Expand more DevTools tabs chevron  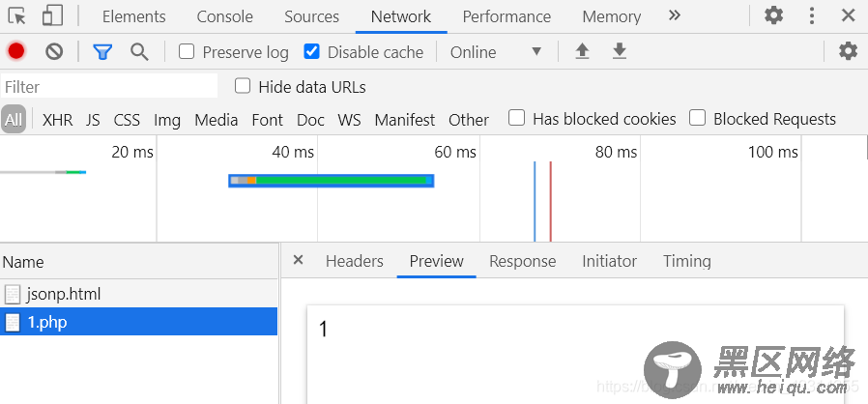(674, 16)
